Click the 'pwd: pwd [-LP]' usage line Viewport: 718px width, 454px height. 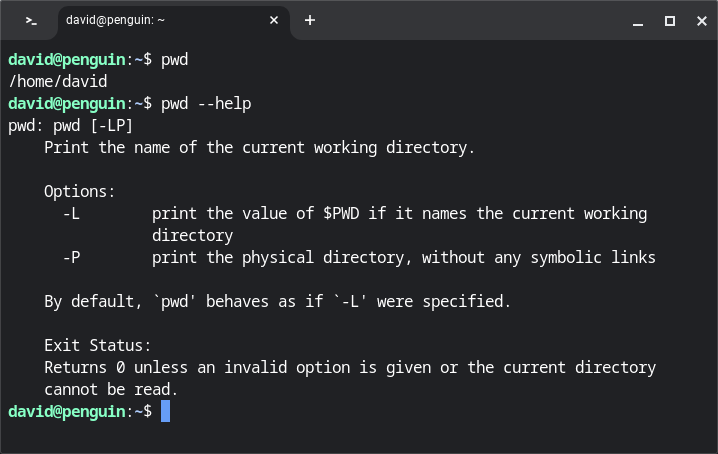point(70,125)
